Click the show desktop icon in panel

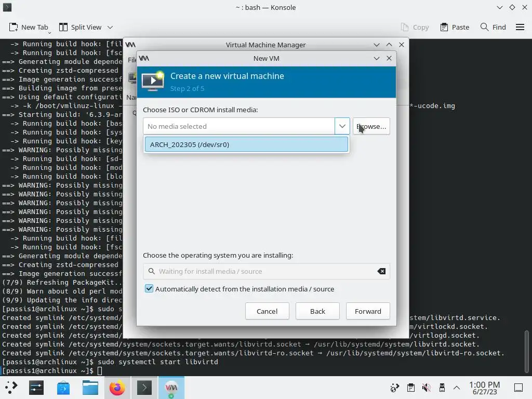click(x=518, y=388)
